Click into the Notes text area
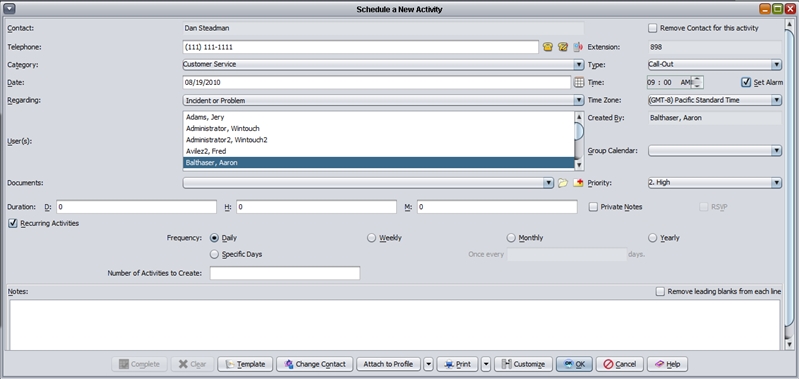This screenshot has height=379, width=799. [x=394, y=324]
